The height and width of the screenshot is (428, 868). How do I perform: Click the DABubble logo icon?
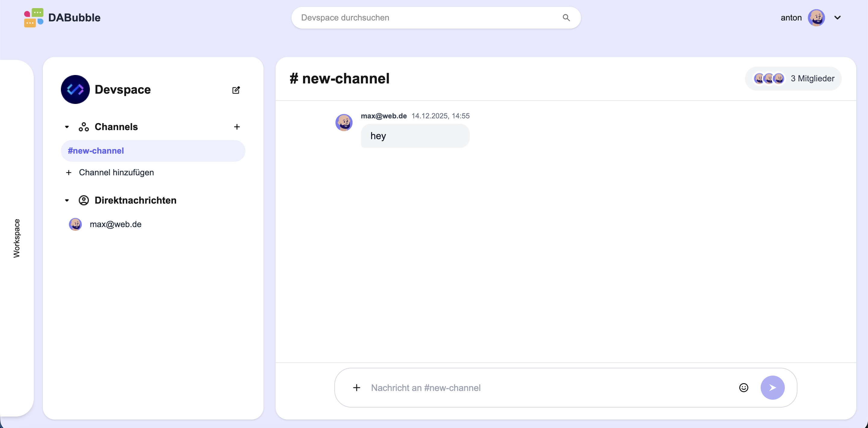(34, 17)
